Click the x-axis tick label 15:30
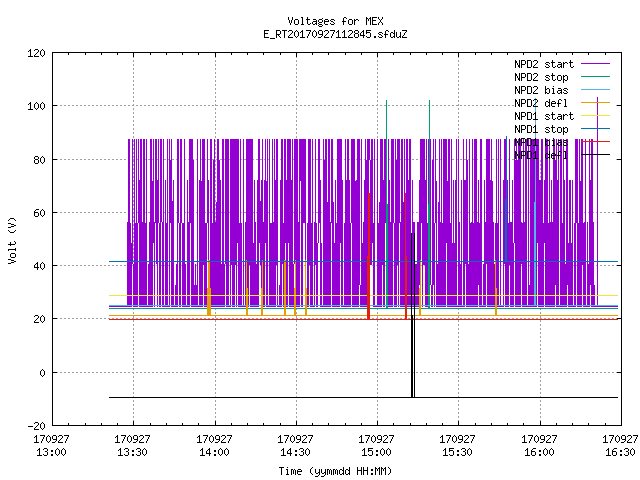Image resolution: width=640 pixels, height=480 pixels. point(458,452)
